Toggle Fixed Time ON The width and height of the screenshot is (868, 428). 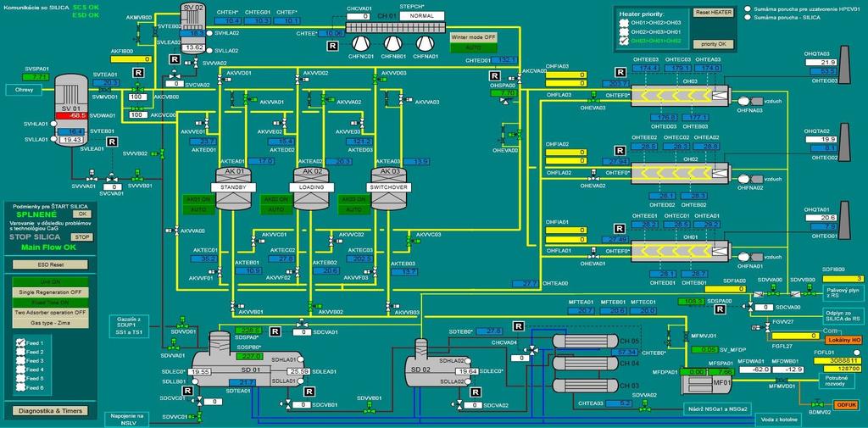point(50,303)
